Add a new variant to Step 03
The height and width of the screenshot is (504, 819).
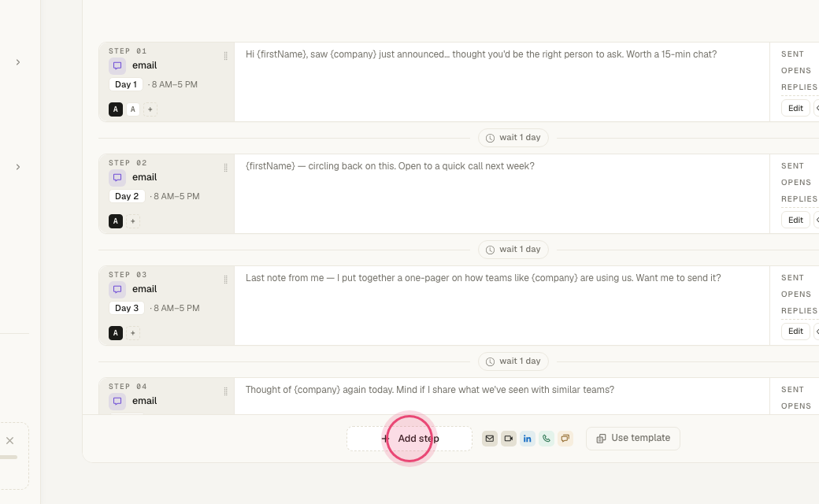pos(132,333)
